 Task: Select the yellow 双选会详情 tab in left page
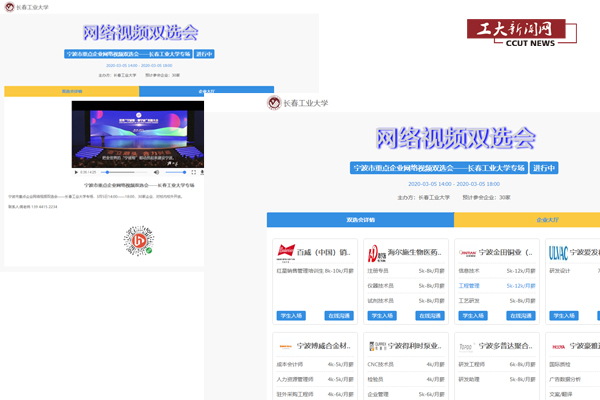tap(72, 91)
